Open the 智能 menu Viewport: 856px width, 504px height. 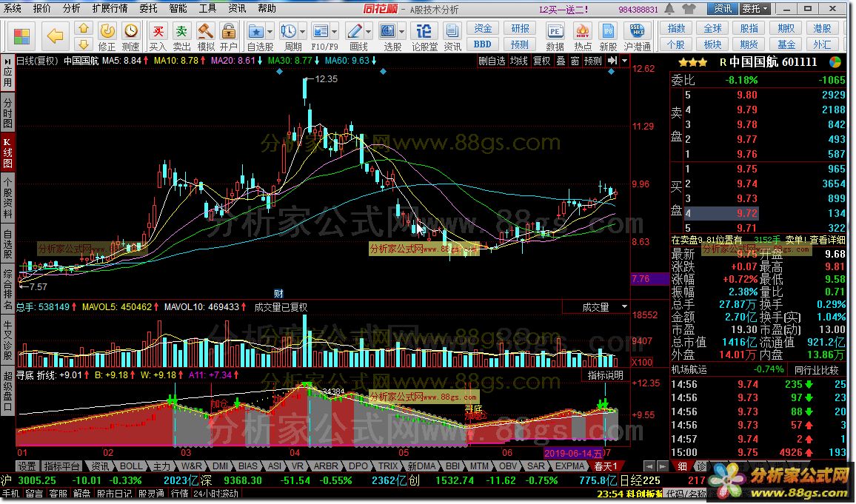(178, 8)
